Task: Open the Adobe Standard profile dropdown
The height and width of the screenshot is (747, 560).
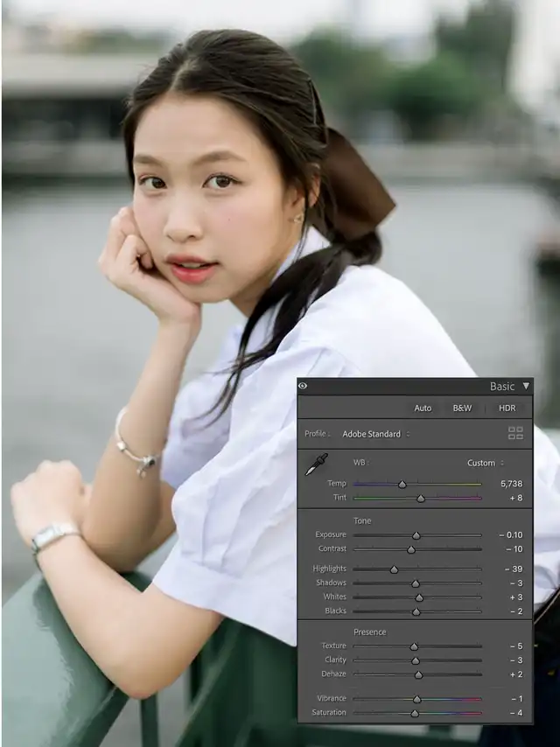Action: 375,434
